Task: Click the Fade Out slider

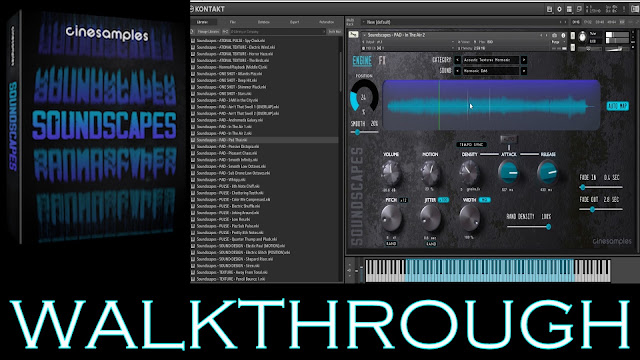Action: click(601, 209)
